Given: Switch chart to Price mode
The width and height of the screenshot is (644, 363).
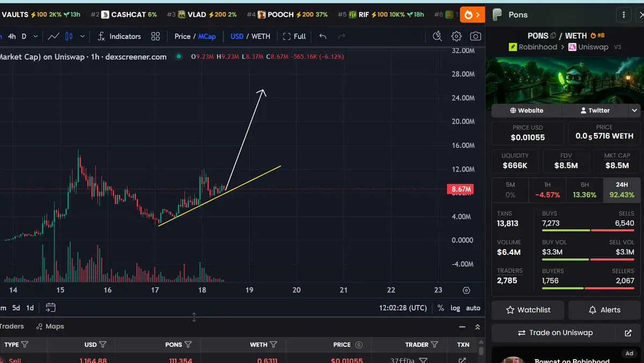Looking at the screenshot, I should [x=183, y=37].
